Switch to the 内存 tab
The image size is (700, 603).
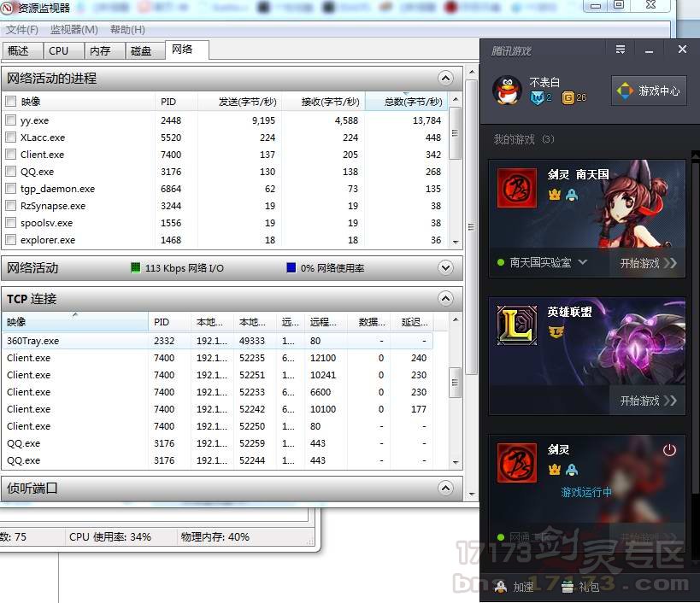pyautogui.click(x=105, y=51)
